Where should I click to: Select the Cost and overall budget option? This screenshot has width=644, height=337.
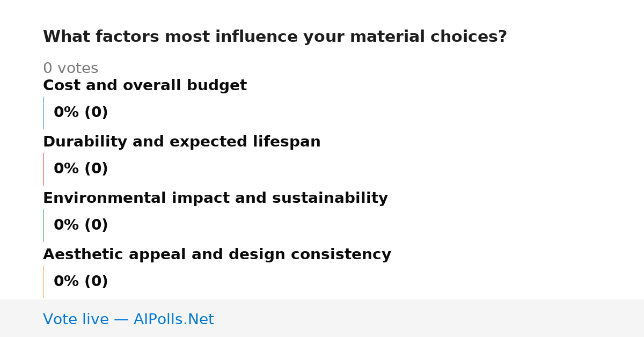click(145, 86)
